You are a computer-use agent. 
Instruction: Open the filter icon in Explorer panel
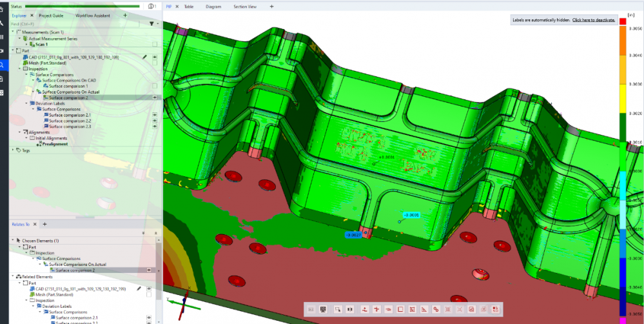coord(151,24)
